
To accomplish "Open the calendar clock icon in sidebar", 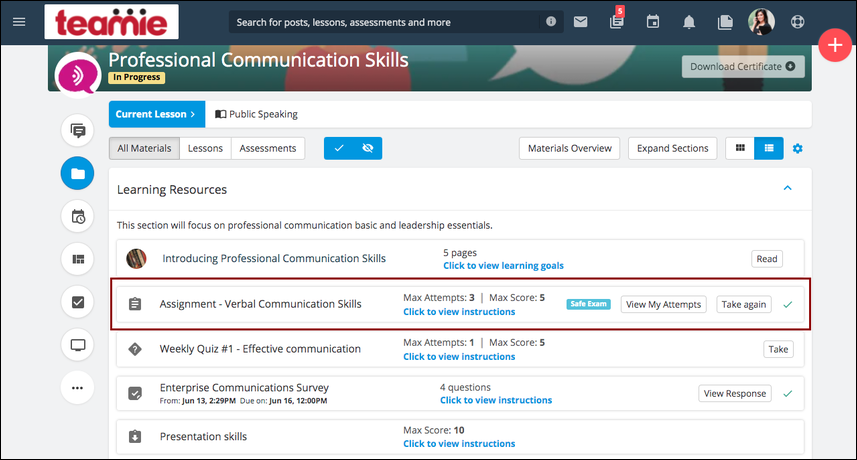I will tap(78, 216).
